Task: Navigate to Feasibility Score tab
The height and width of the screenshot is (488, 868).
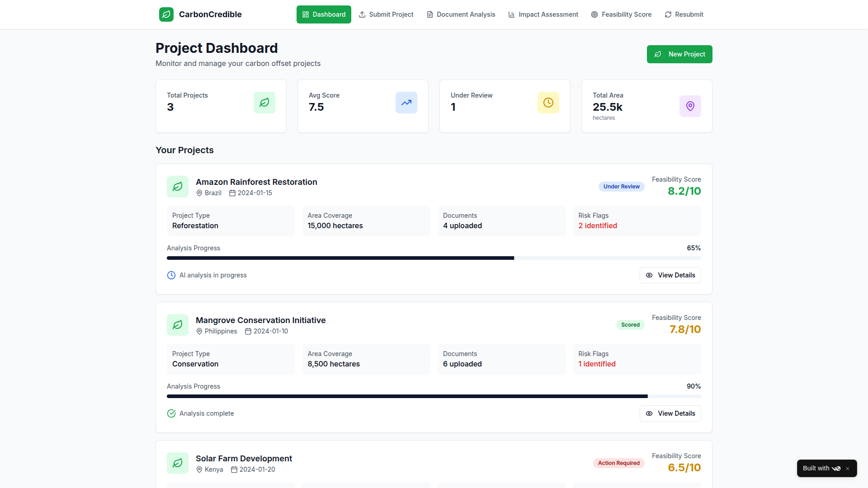Action: (x=622, y=14)
